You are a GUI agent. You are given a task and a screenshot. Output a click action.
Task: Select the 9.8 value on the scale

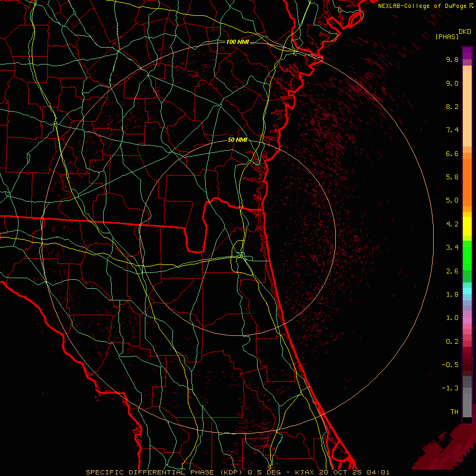(x=452, y=59)
